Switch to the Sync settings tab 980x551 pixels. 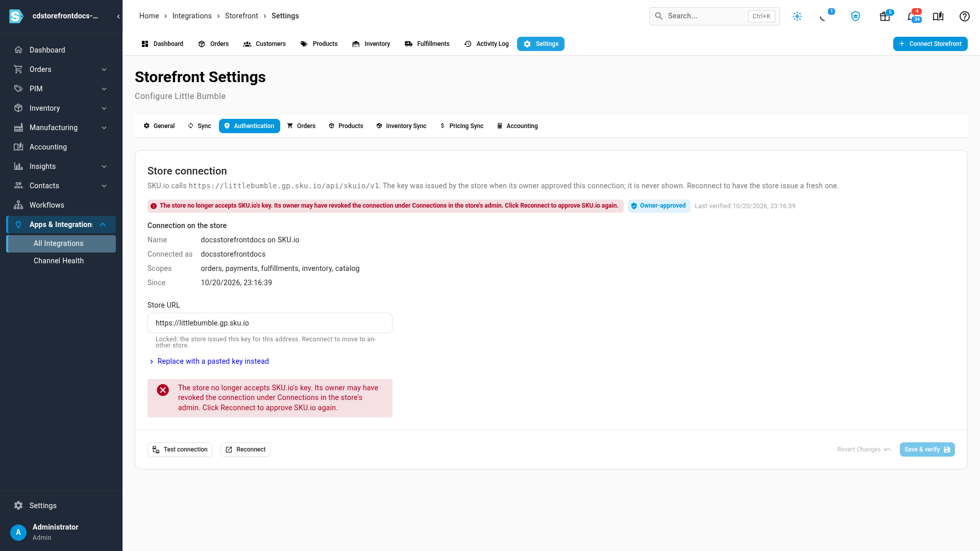200,126
